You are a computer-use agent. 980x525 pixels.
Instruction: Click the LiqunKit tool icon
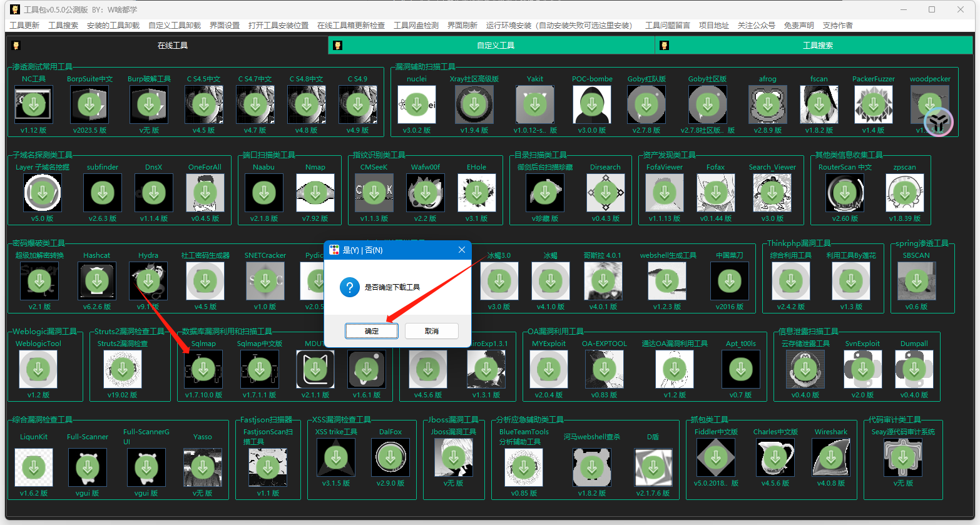(34, 467)
